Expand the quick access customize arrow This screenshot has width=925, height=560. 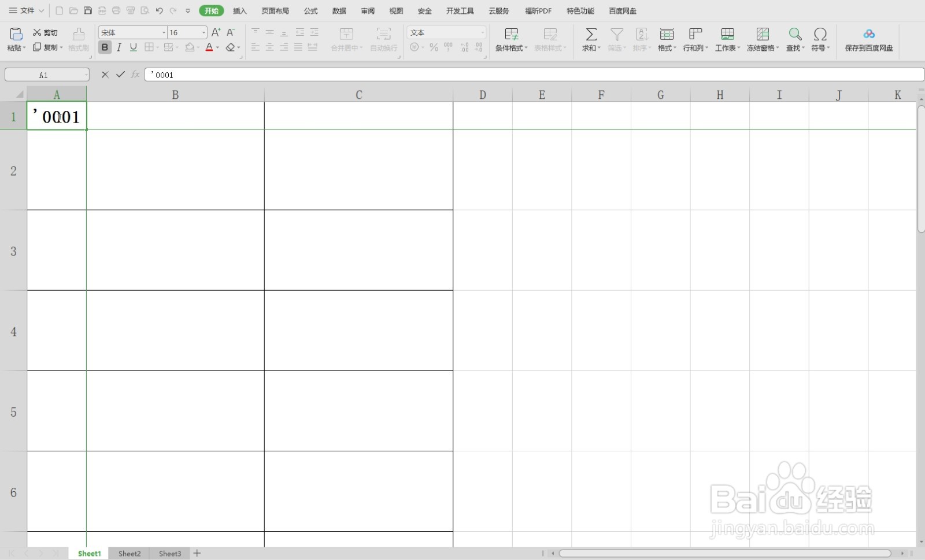click(188, 11)
